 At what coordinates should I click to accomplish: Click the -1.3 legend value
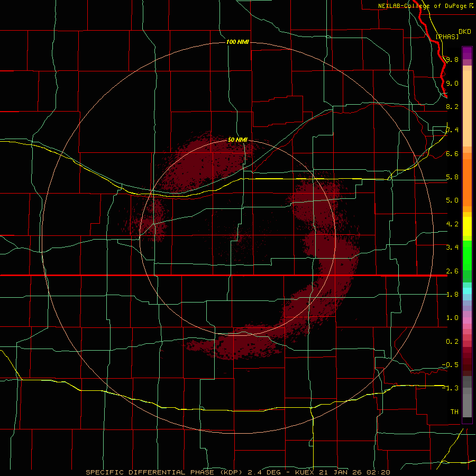tap(450, 388)
